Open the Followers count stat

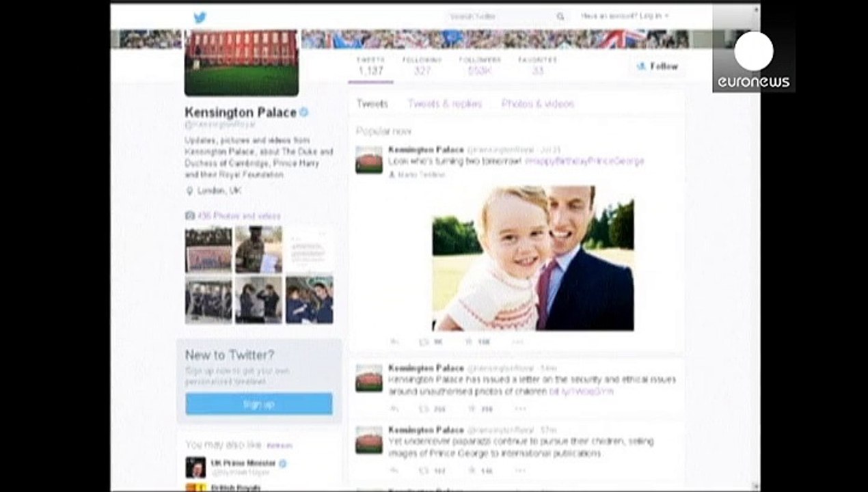tap(480, 66)
